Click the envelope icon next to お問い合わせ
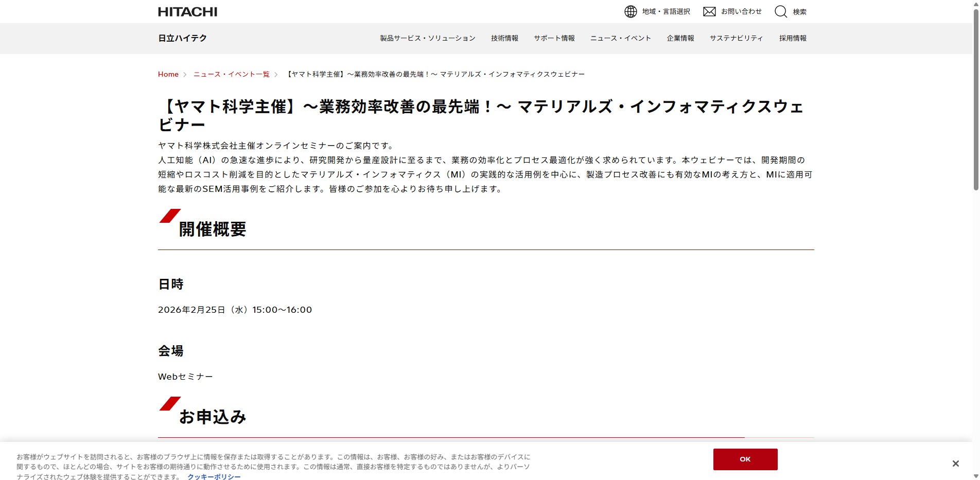Image resolution: width=980 pixels, height=480 pixels. [710, 11]
